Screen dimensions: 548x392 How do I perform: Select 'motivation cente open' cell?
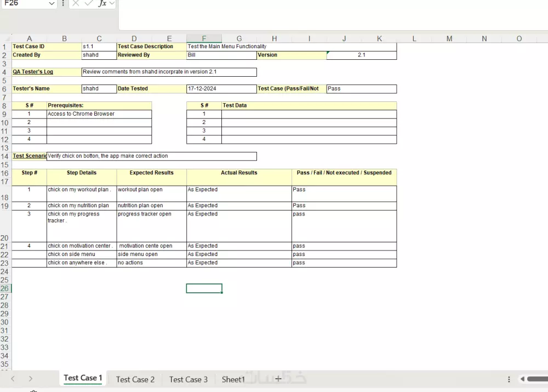152,246
